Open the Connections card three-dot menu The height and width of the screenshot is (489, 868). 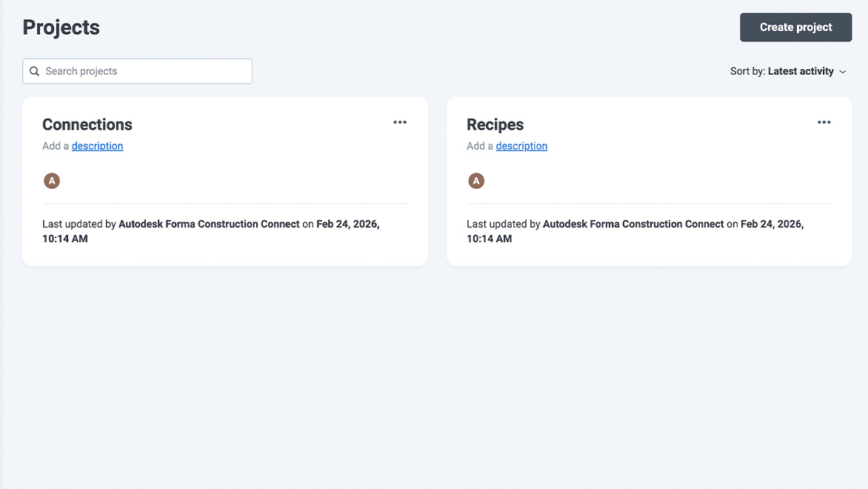tap(400, 122)
